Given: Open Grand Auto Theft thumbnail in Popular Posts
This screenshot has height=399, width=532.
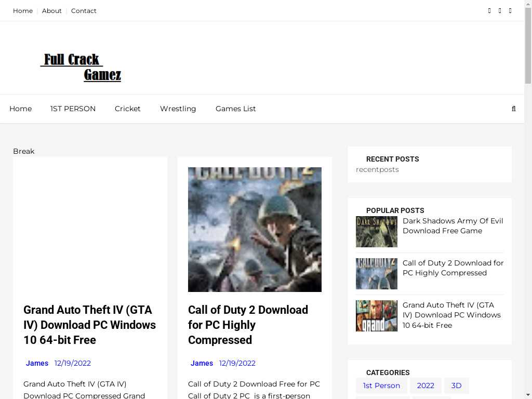Looking at the screenshot, I should (377, 316).
